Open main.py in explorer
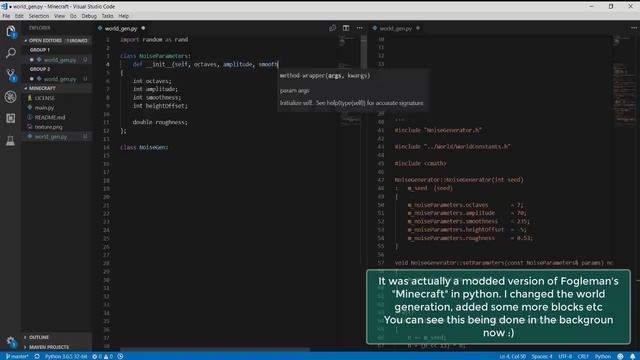This screenshot has width=640, height=360. click(56, 108)
